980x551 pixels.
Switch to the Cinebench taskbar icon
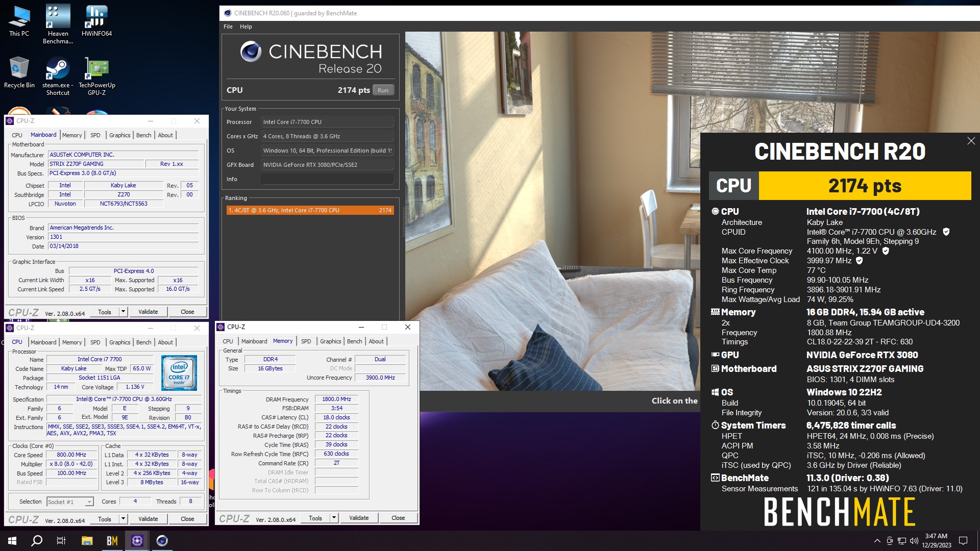(x=162, y=541)
